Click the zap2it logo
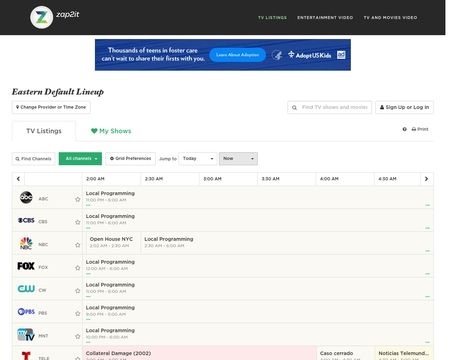 tap(55, 17)
